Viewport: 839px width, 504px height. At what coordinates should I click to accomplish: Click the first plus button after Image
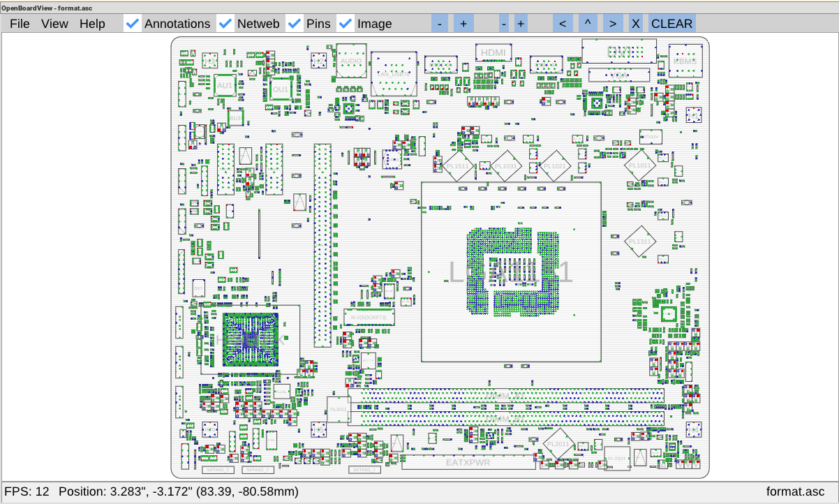pos(462,23)
